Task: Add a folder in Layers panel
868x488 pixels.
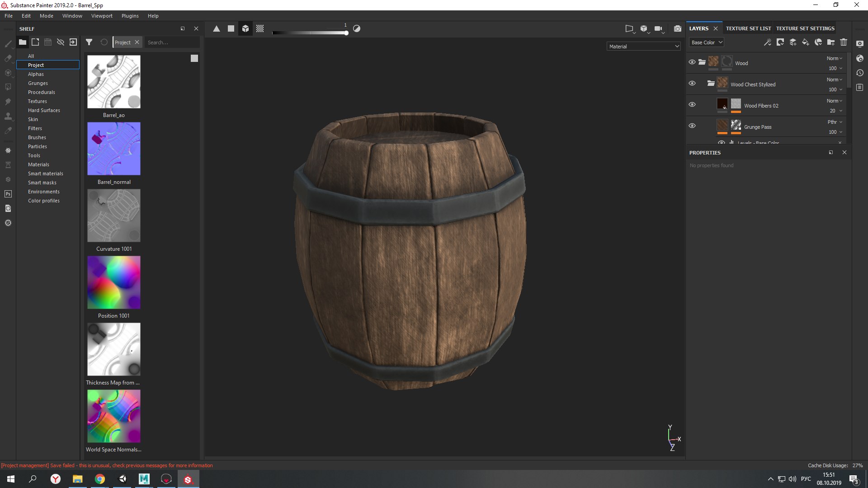Action: coord(831,42)
